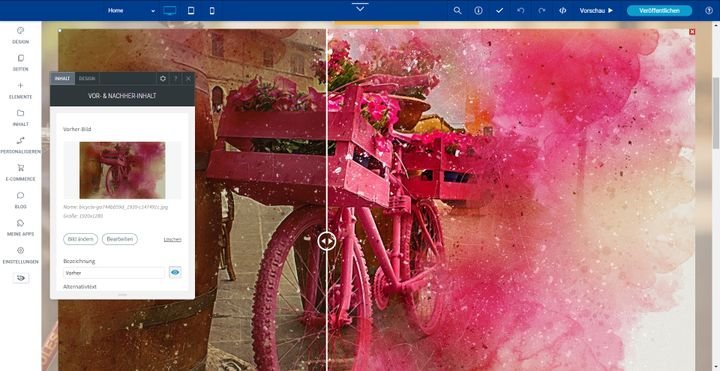
Task: Click the Bezeichnung text field
Action: [114, 273]
